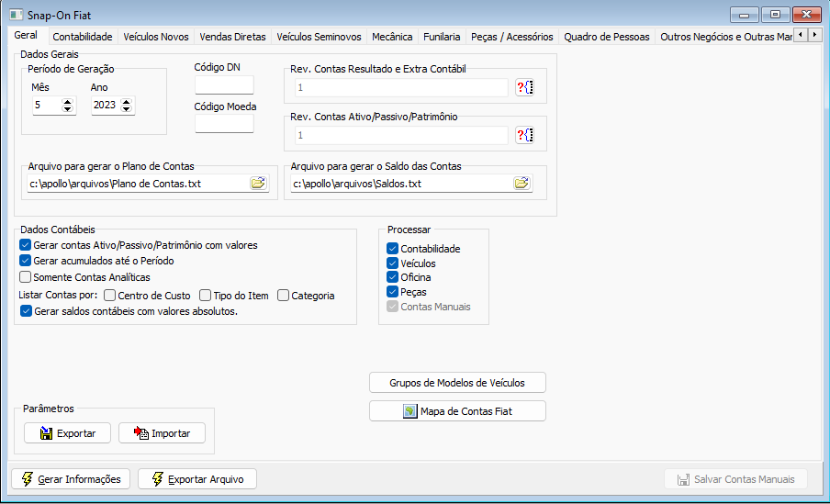Viewport: 830px width, 504px height.
Task: Click Gerar Informações button
Action: pos(71,479)
